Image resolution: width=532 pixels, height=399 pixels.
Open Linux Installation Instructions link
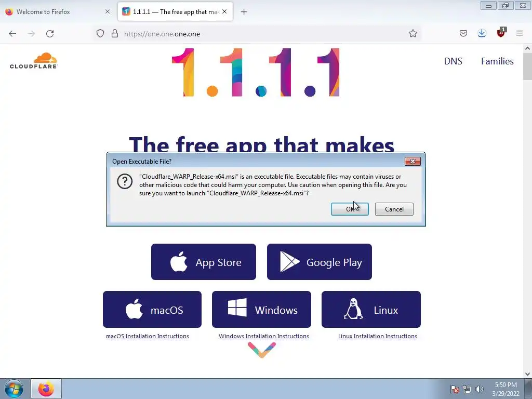pyautogui.click(x=377, y=336)
